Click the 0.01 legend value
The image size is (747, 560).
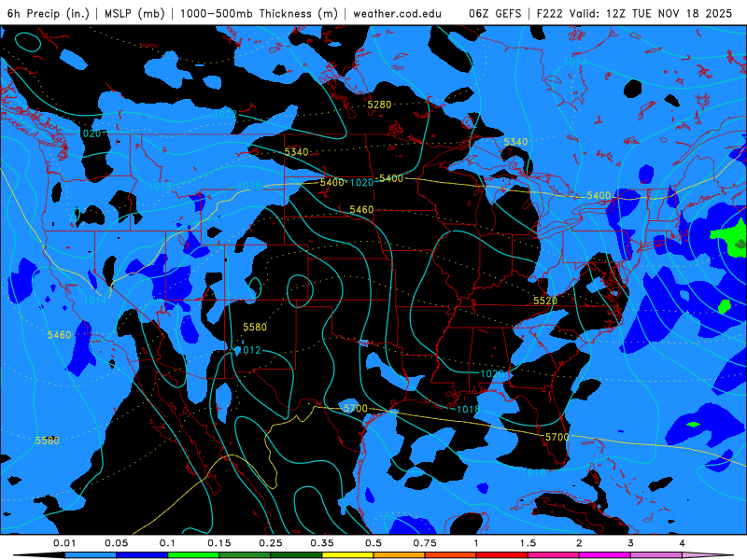tap(64, 543)
